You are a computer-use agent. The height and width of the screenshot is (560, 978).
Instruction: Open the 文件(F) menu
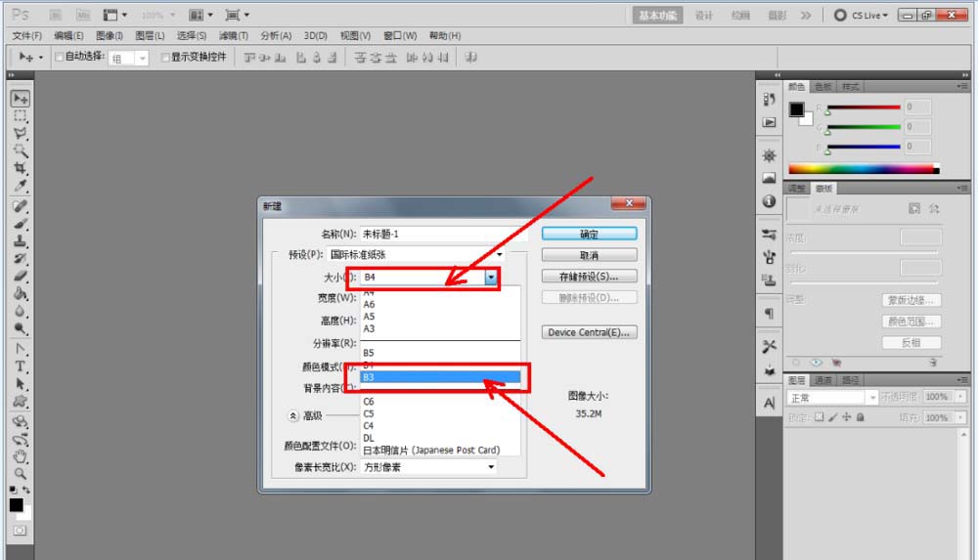tap(26, 35)
